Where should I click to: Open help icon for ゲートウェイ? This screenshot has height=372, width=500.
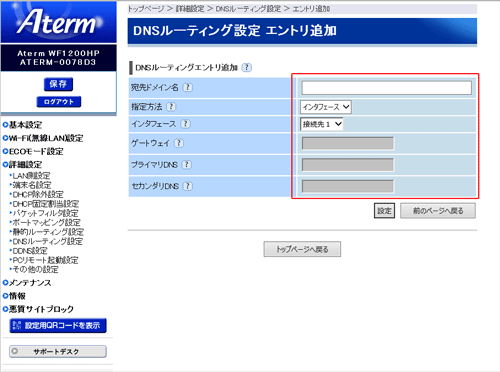(179, 143)
